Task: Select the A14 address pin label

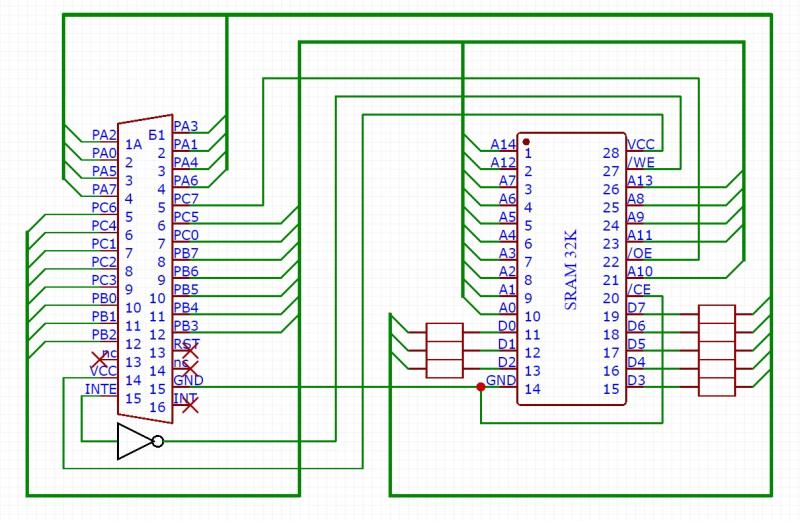Action: 503,144
